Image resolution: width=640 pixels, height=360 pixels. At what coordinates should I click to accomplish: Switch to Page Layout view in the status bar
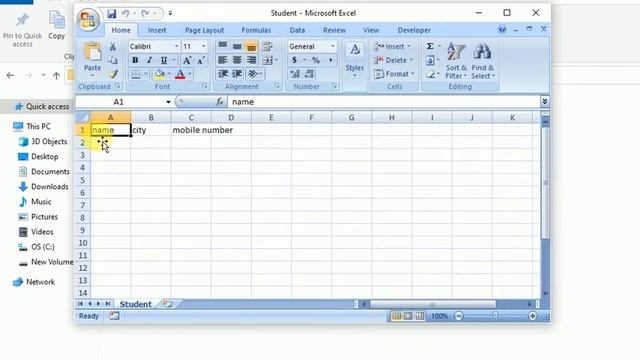tap(408, 316)
